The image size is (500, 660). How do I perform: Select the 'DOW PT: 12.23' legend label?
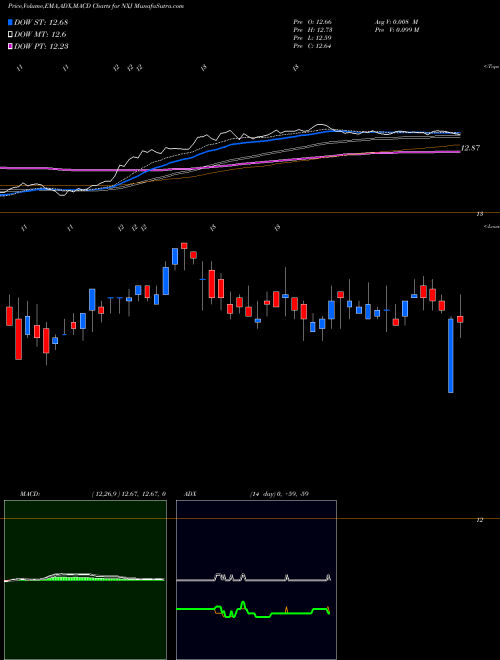[x=41, y=46]
